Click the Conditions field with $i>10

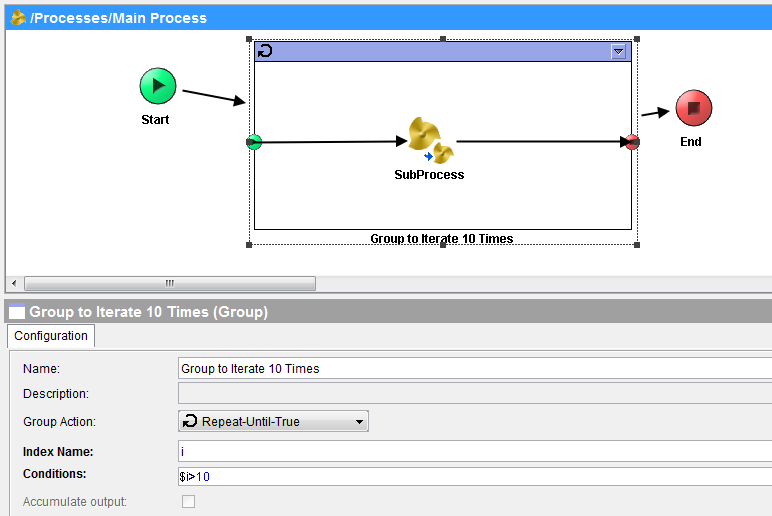pos(475,476)
